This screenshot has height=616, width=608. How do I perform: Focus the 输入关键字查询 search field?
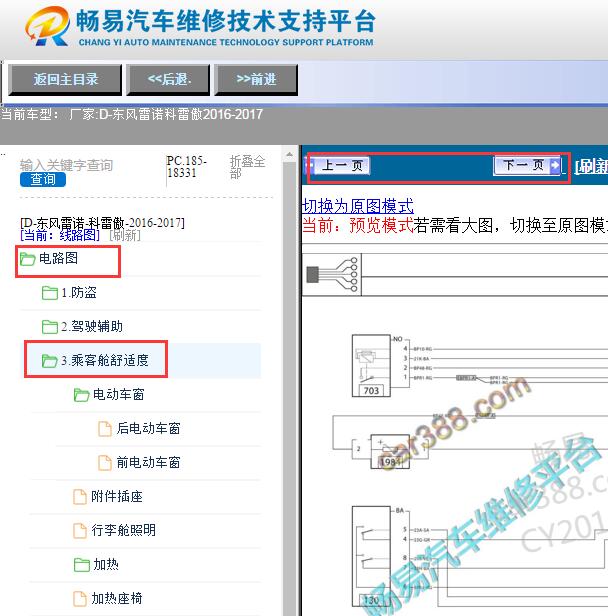point(66,165)
